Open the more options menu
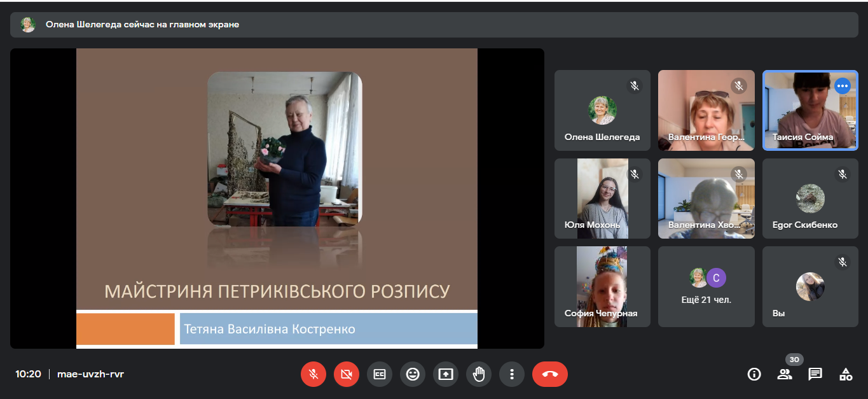868x399 pixels. click(512, 374)
